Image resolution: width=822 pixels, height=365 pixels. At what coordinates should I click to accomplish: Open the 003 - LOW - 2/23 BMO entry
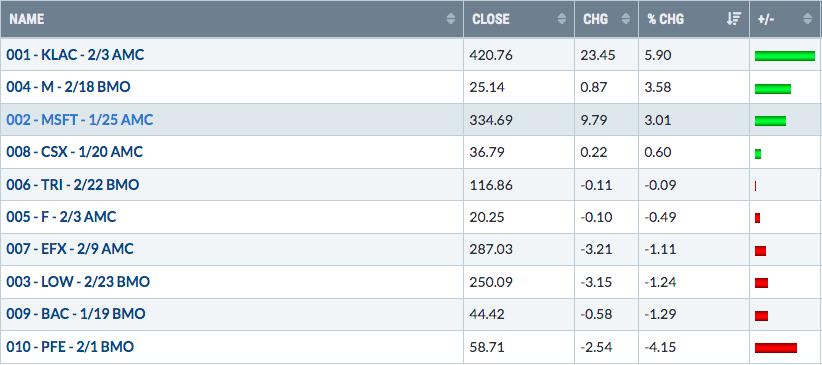[x=78, y=282]
